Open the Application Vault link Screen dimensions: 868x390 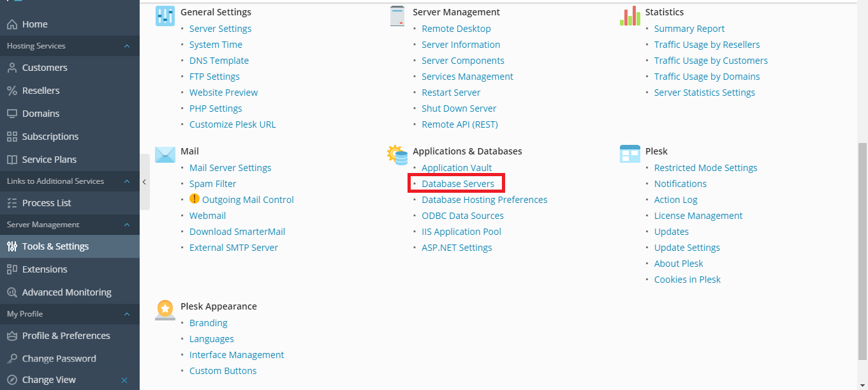point(457,168)
